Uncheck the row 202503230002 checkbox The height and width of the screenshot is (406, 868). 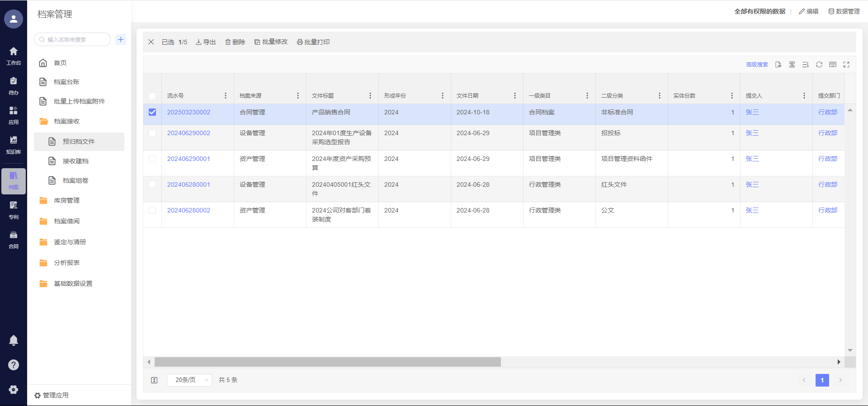point(152,112)
